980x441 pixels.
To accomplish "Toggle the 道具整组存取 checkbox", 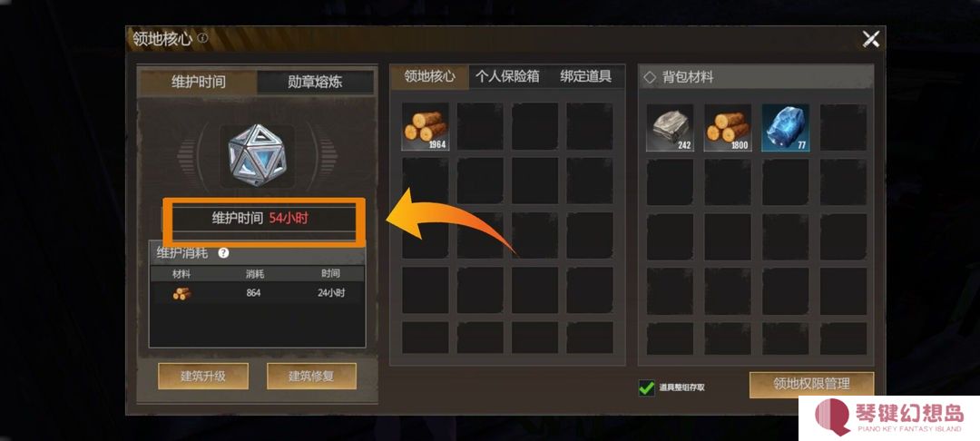I will (647, 387).
